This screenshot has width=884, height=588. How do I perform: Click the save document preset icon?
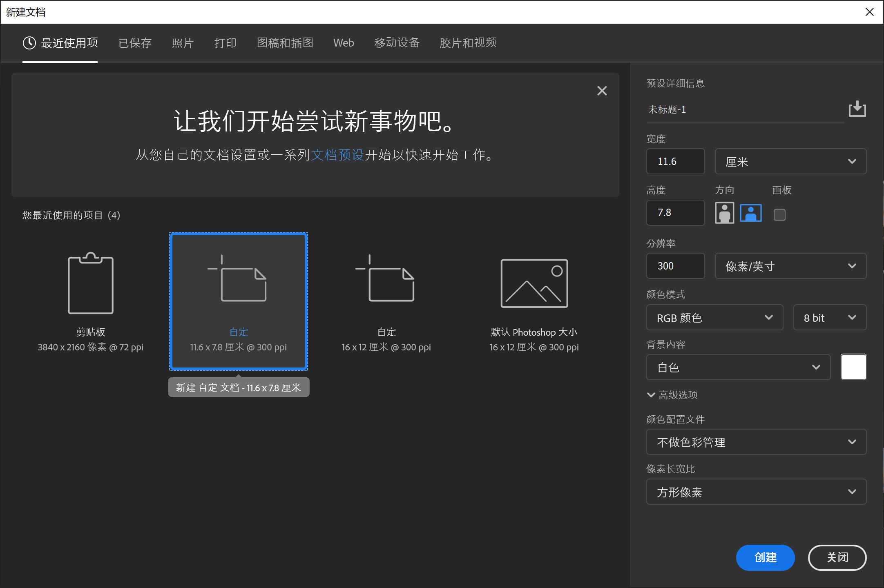click(x=857, y=109)
